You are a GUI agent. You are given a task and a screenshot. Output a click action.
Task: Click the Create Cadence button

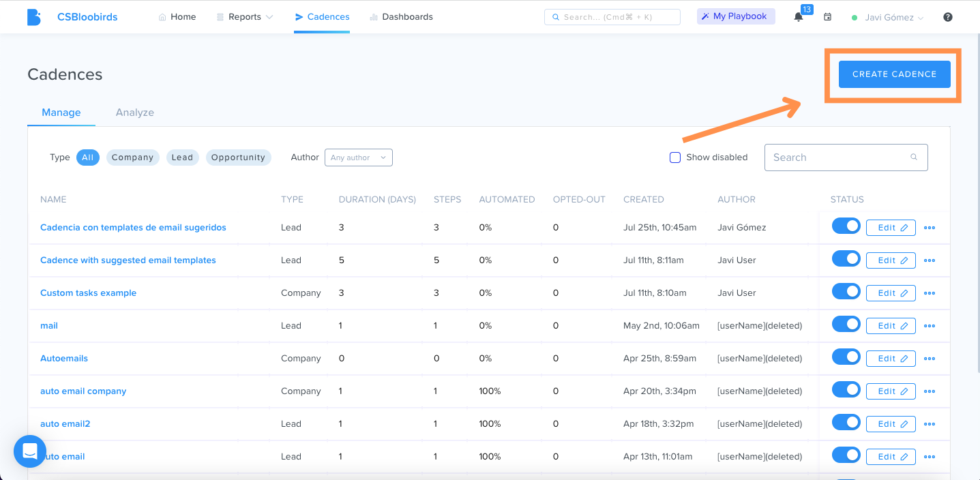coord(894,74)
